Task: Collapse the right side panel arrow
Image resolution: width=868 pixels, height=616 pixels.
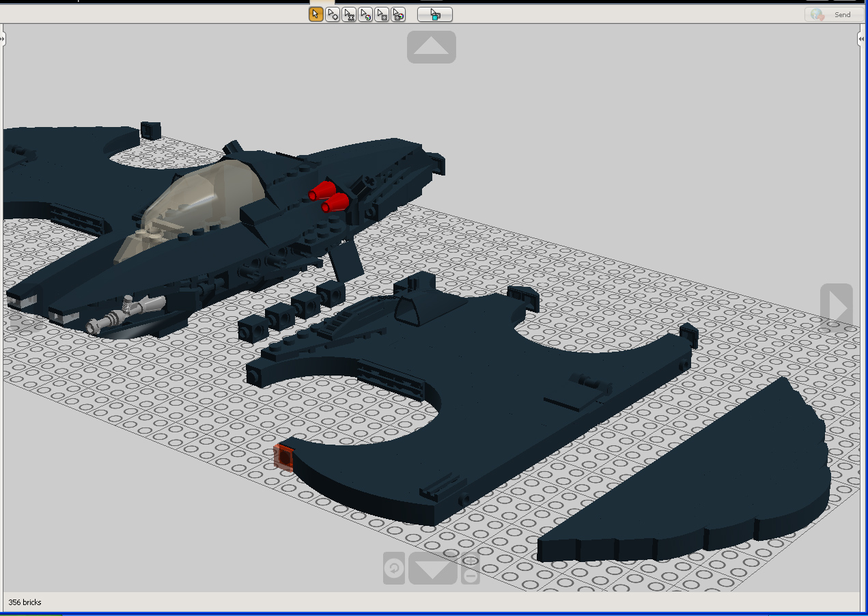Action: click(861, 40)
